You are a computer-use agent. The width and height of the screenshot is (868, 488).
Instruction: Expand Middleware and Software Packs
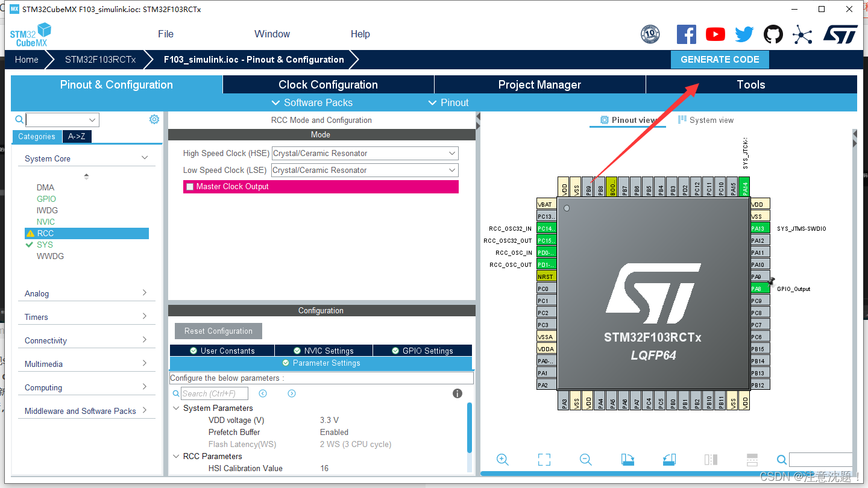(x=145, y=410)
